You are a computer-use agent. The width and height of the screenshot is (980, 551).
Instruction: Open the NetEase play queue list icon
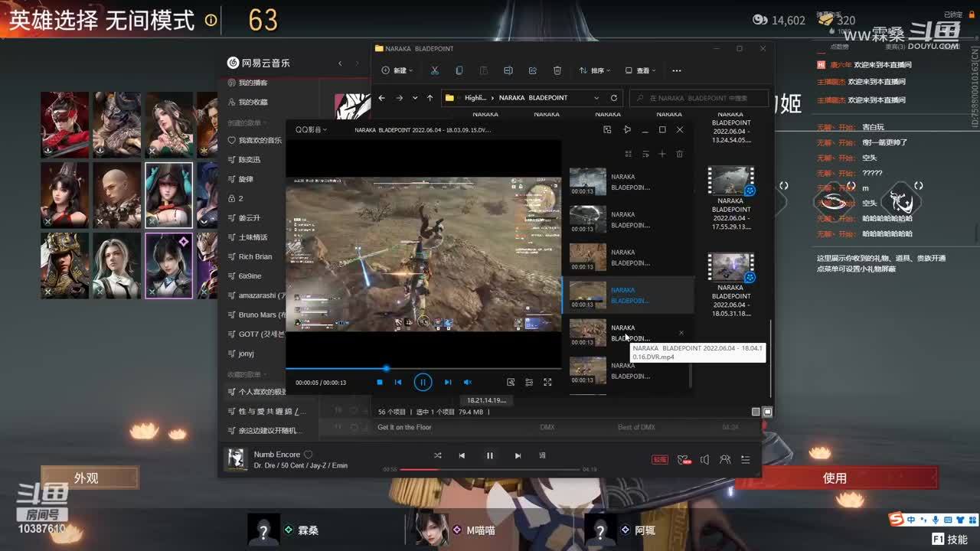tap(745, 460)
